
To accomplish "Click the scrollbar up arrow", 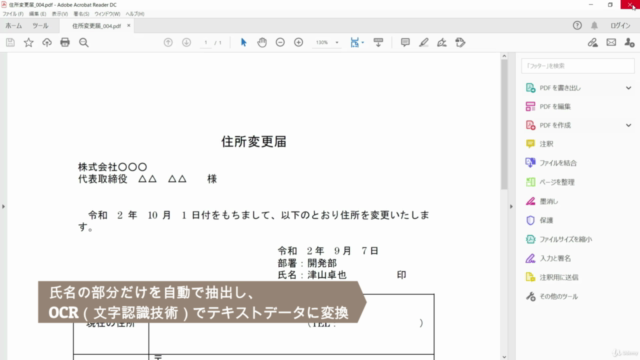I will click(504, 56).
